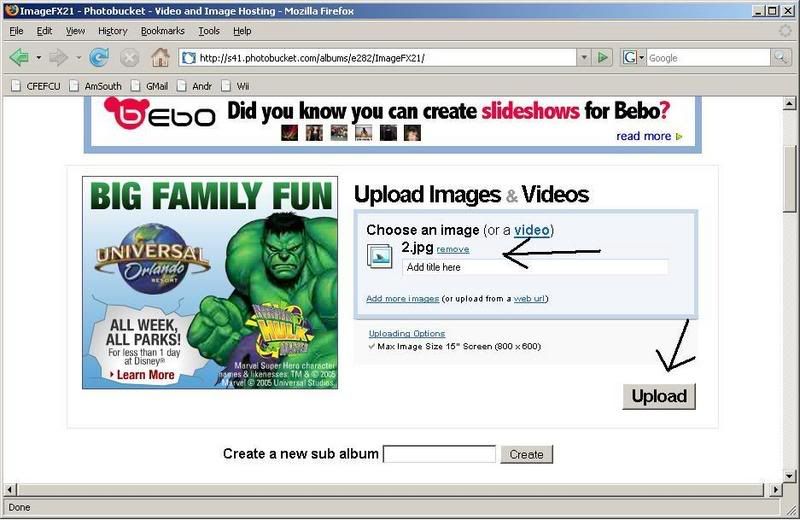The width and height of the screenshot is (800, 520).
Task: Click the web url link
Action: click(x=529, y=299)
